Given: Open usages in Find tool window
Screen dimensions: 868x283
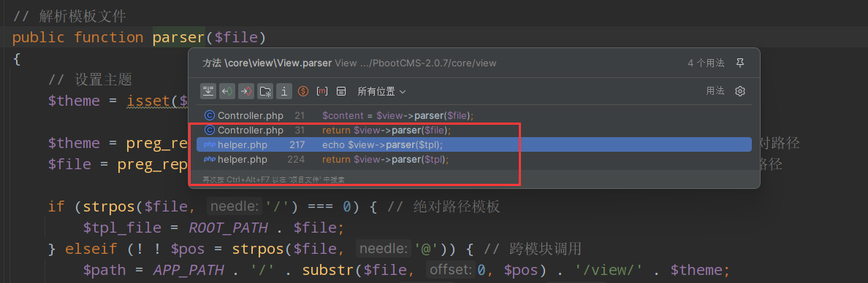Looking at the screenshot, I should [341, 91].
